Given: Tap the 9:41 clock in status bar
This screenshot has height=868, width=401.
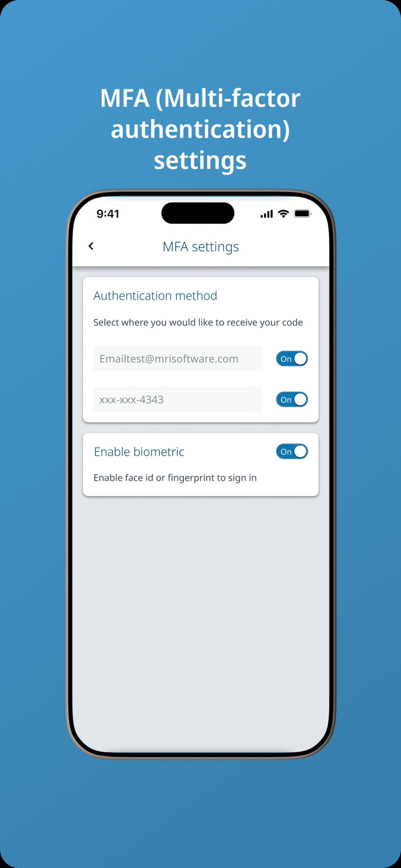Looking at the screenshot, I should (108, 214).
